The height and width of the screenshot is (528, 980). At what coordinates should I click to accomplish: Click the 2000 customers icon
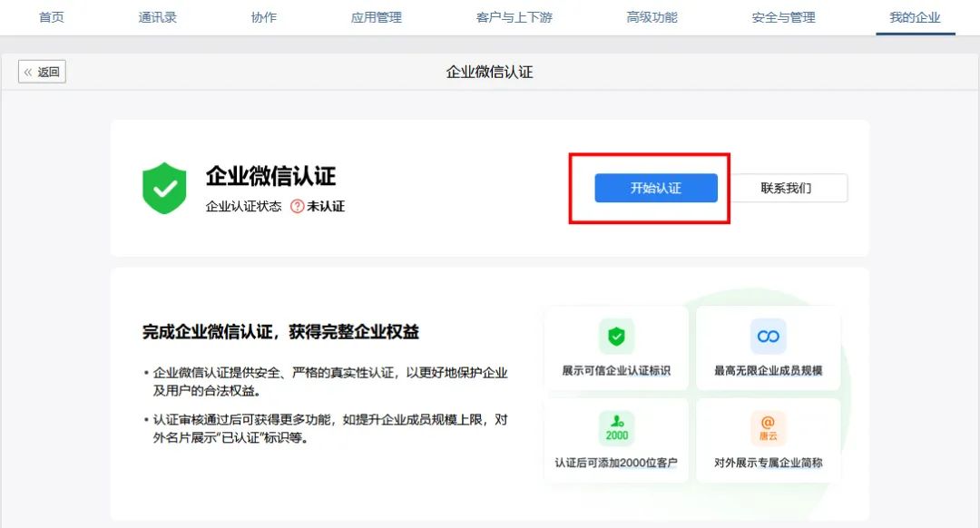[x=616, y=428]
